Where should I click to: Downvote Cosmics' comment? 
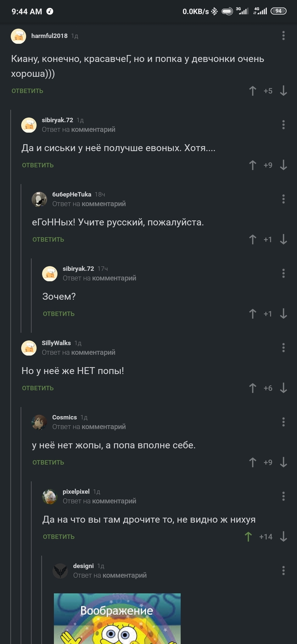click(283, 463)
